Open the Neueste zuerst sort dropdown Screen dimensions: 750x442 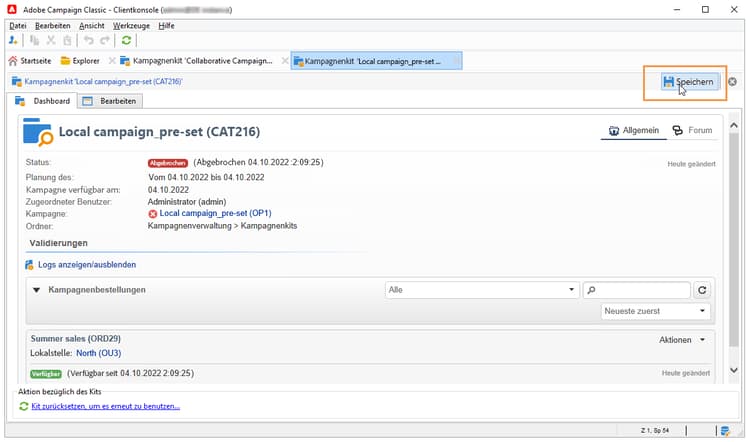coord(655,311)
